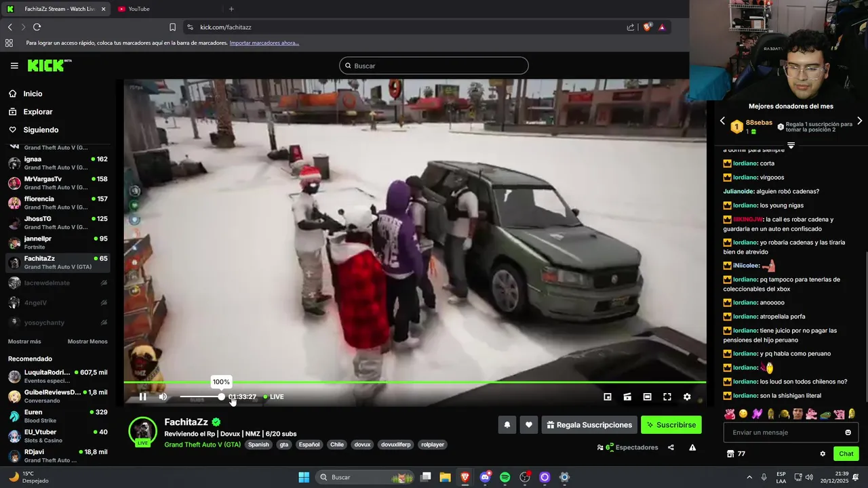This screenshot has width=868, height=488.
Task: Report the stream with warning icon
Action: point(692,447)
